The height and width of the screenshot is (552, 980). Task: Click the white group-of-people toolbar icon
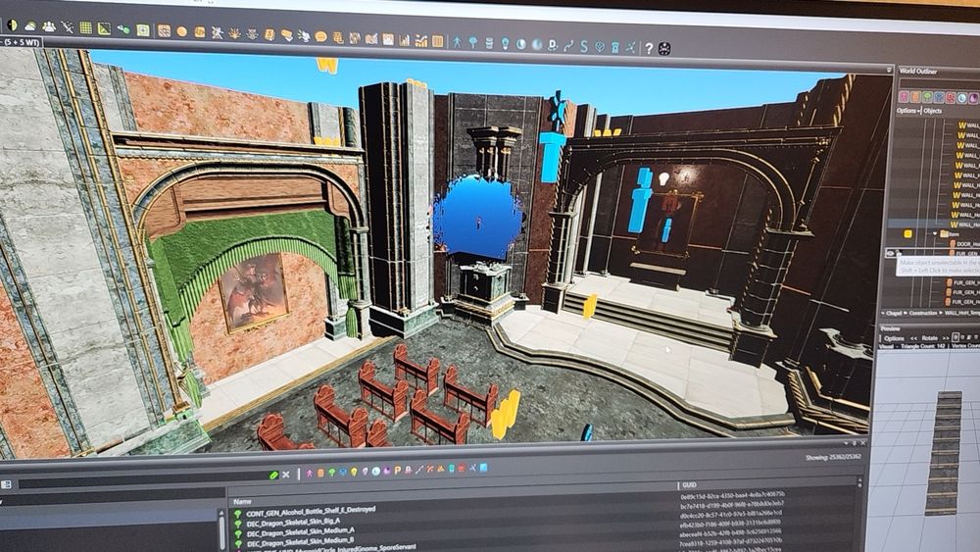tap(48, 26)
